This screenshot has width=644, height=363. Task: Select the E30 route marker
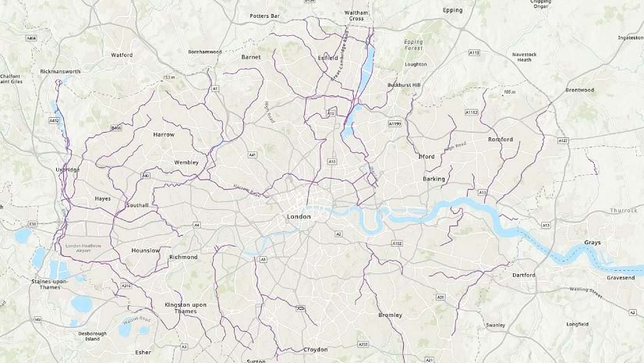click(x=33, y=224)
